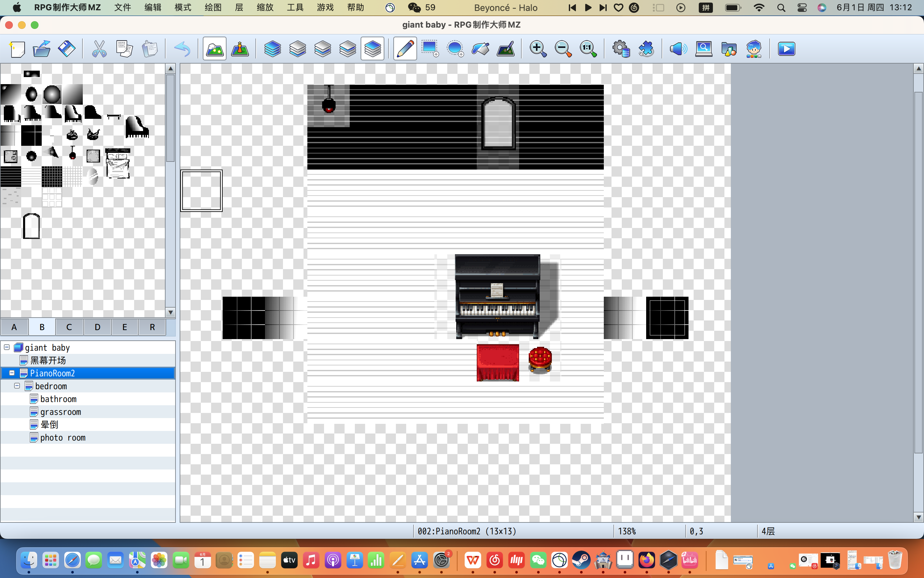Switch to tileset tab R

(152, 327)
